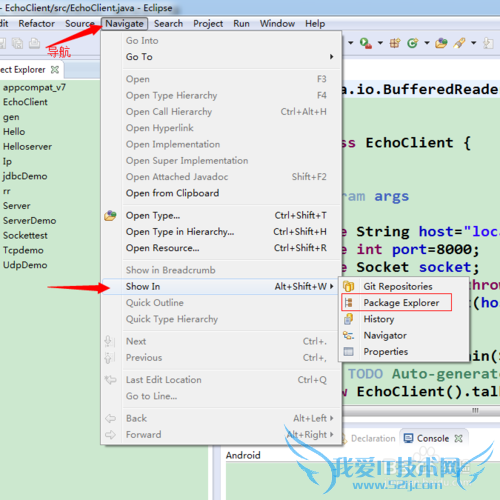
Task: Open the Navigate menu
Action: (124, 24)
